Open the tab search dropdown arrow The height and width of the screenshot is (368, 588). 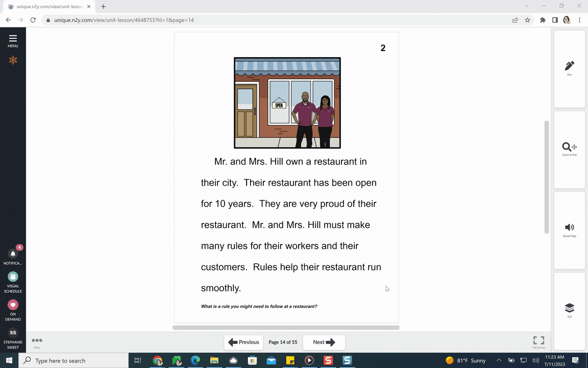[527, 6]
